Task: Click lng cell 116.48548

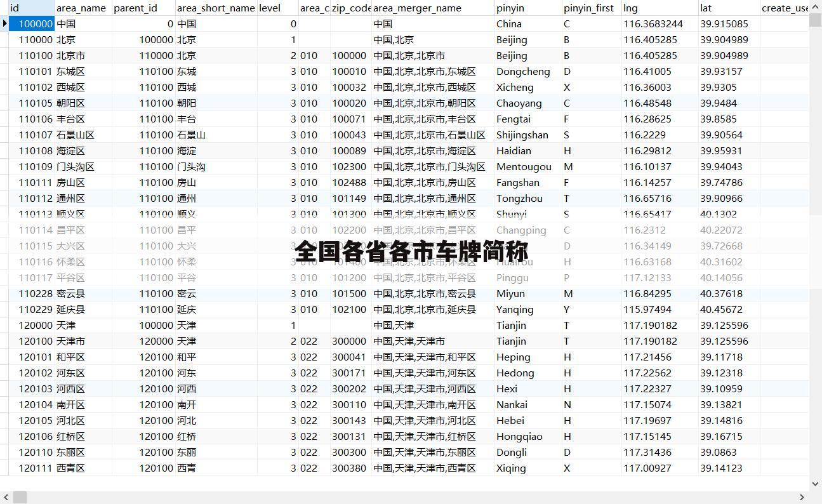Action: pyautogui.click(x=660, y=103)
